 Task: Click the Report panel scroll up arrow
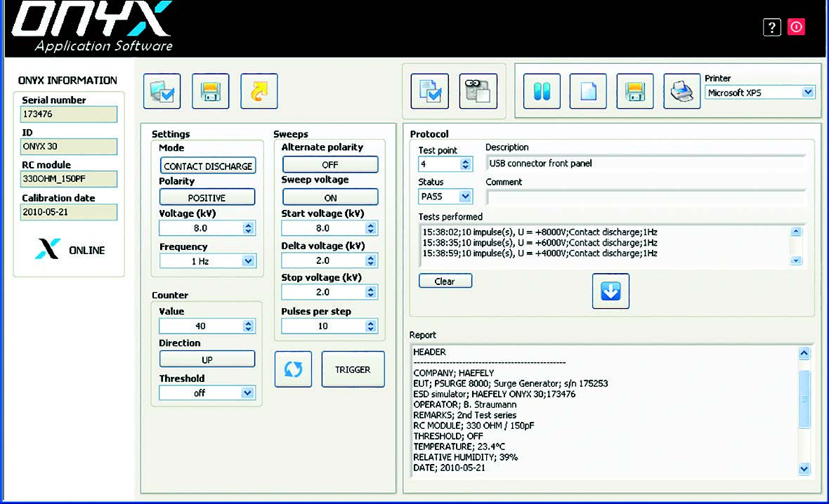tap(804, 353)
